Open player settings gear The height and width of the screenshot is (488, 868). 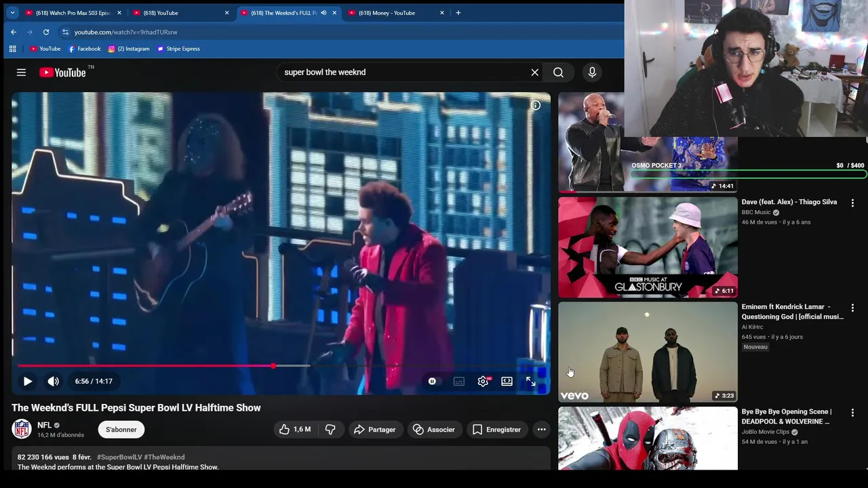point(483,381)
